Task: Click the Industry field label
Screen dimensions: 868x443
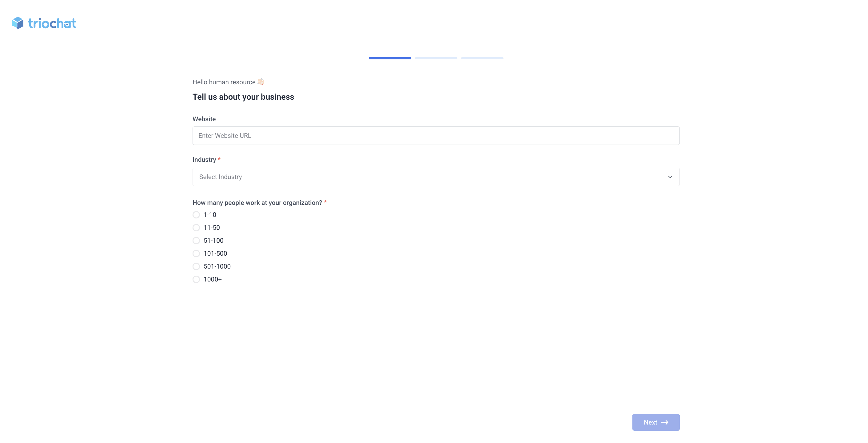Action: tap(204, 160)
